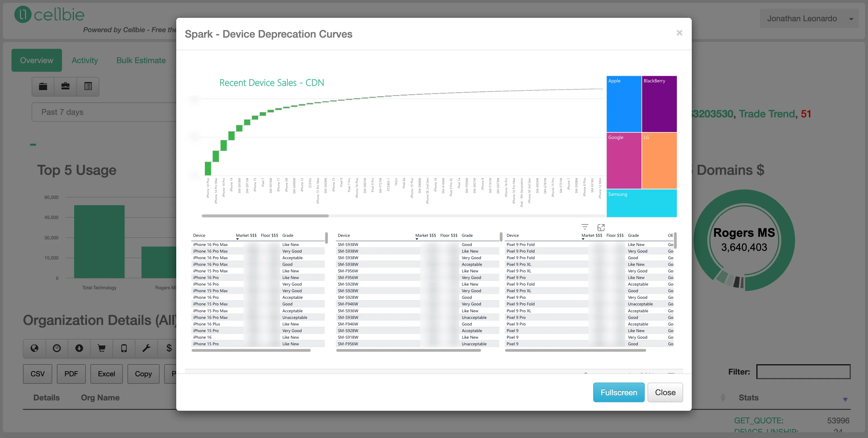Select the purple BlackBerry treemap tile
Screen dimensions: 868x438
[x=659, y=104]
